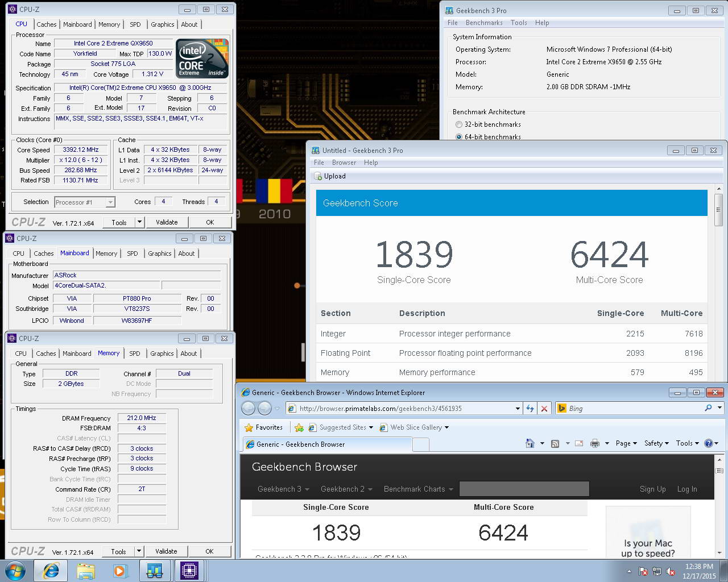Click IE Home icon

point(530,443)
